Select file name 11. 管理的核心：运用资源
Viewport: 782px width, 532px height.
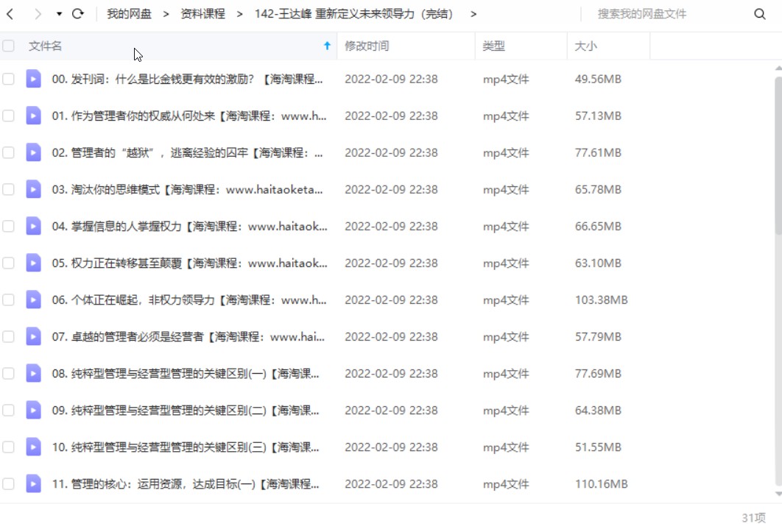[186, 483]
